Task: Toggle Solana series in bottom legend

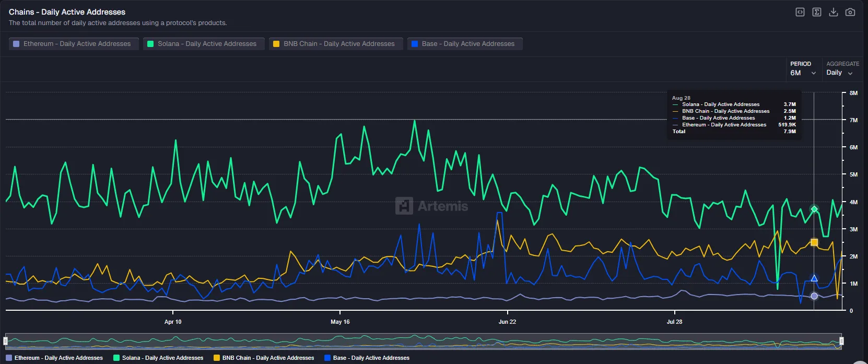Action: 158,358
